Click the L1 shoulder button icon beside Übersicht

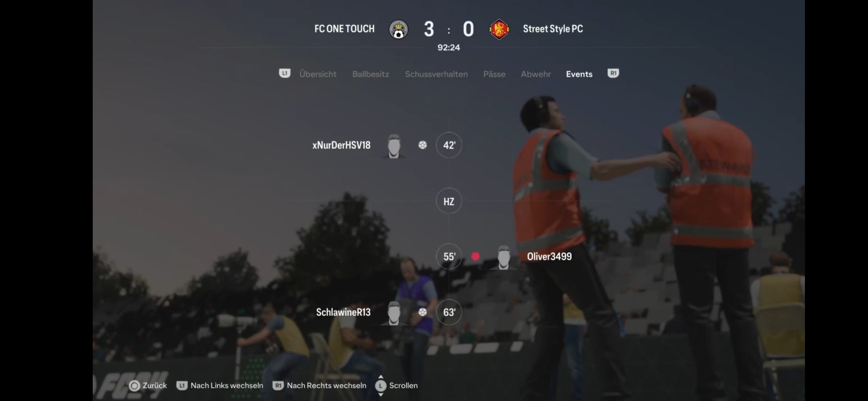coord(285,73)
